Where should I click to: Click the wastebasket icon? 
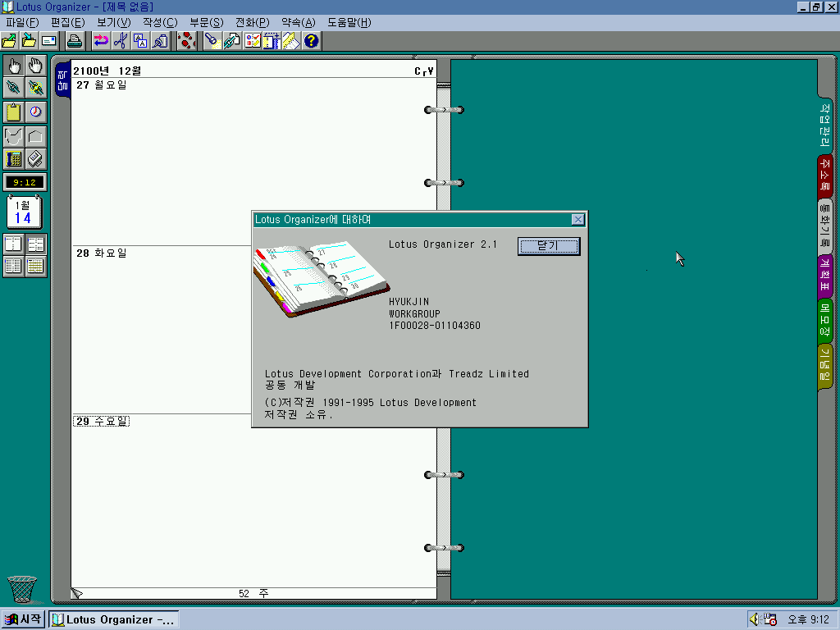pyautogui.click(x=22, y=589)
